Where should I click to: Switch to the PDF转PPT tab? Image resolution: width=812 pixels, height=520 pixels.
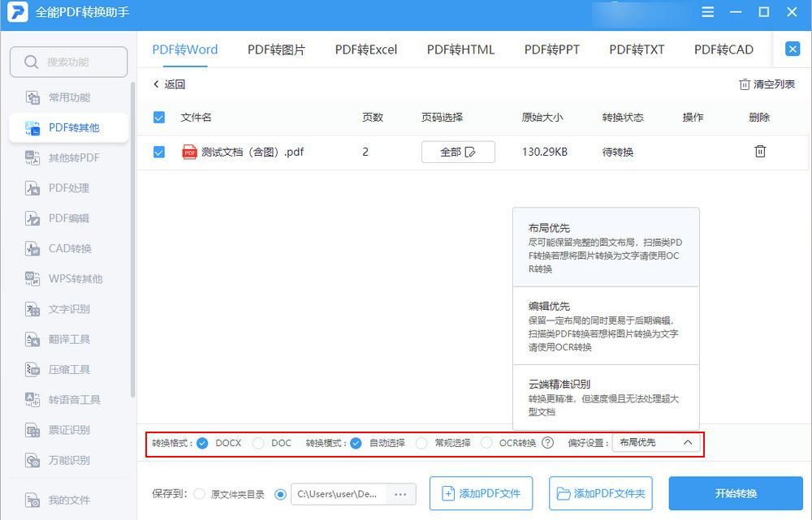point(551,49)
